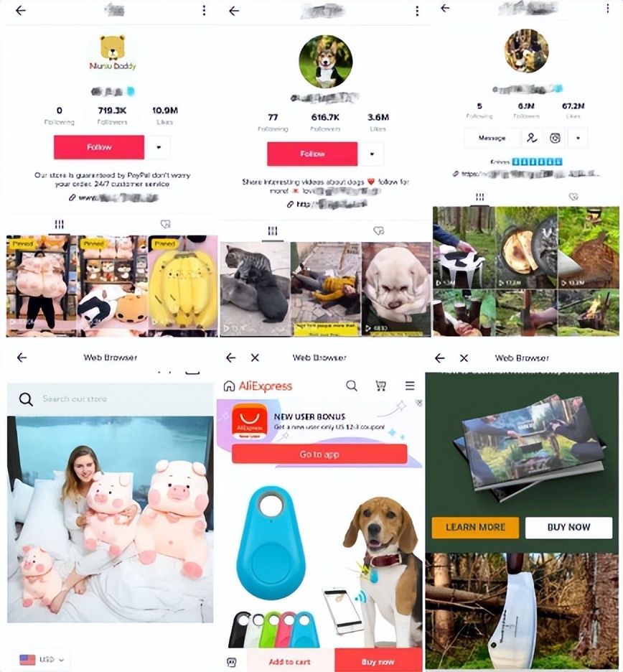Screen dimensions: 623x672
Task: Follow the Nunu Daddy plush store account
Action: tap(99, 147)
